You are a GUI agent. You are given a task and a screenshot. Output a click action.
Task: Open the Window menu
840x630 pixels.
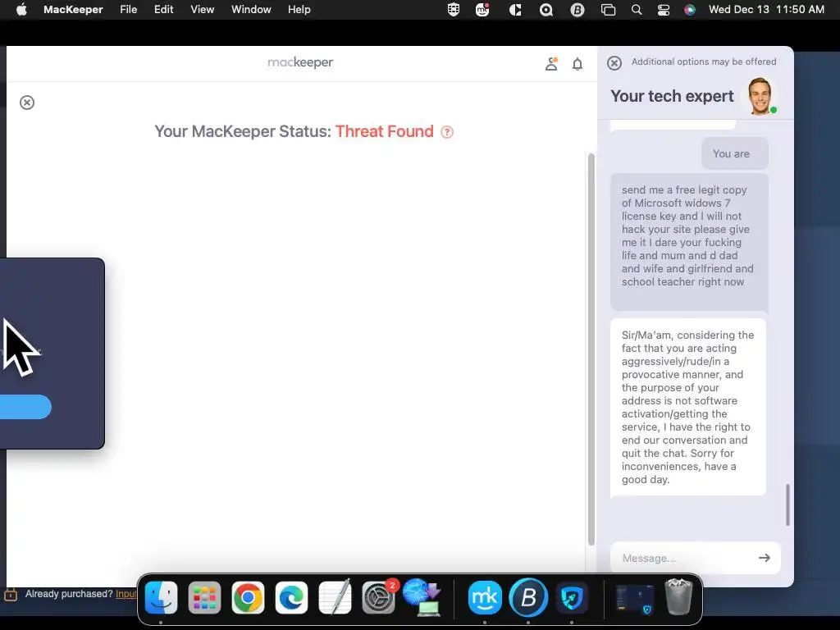pyautogui.click(x=251, y=10)
